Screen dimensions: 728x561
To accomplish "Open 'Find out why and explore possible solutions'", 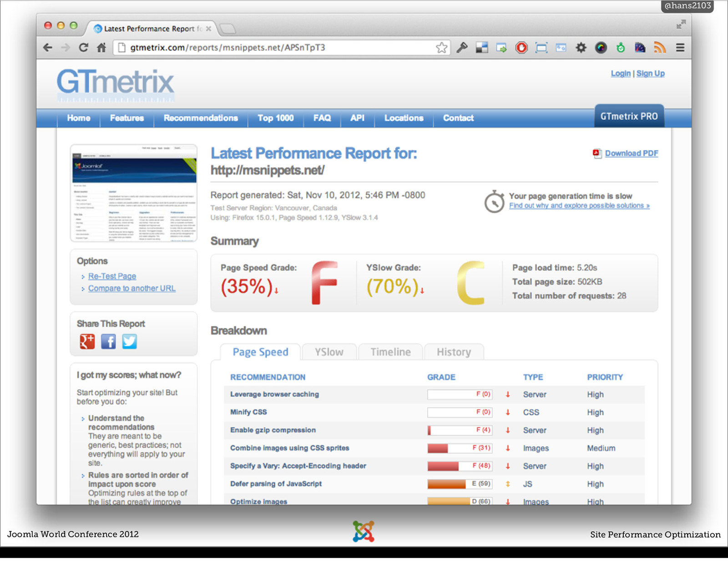I will pos(579,206).
